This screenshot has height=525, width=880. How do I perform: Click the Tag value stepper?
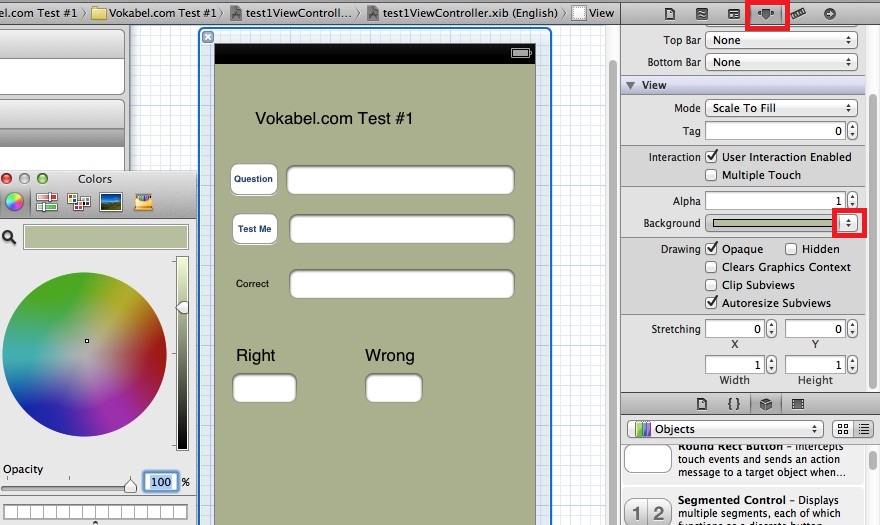[852, 131]
